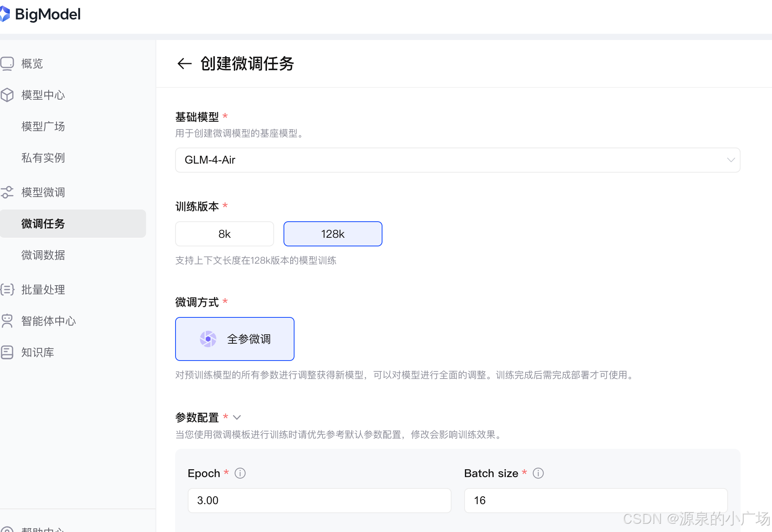Open 模型广场 in the sidebar
The height and width of the screenshot is (532, 772).
43,126
